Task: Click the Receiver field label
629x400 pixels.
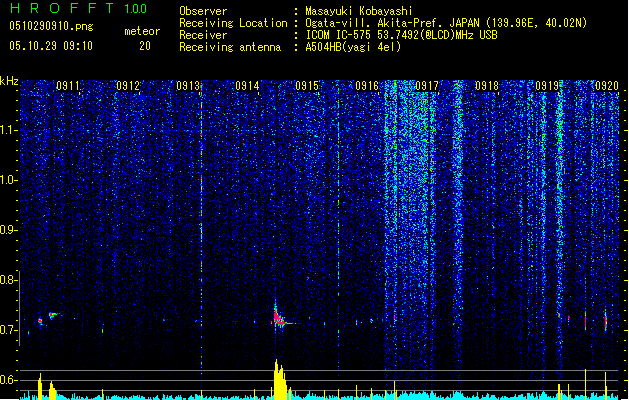Action: [203, 35]
